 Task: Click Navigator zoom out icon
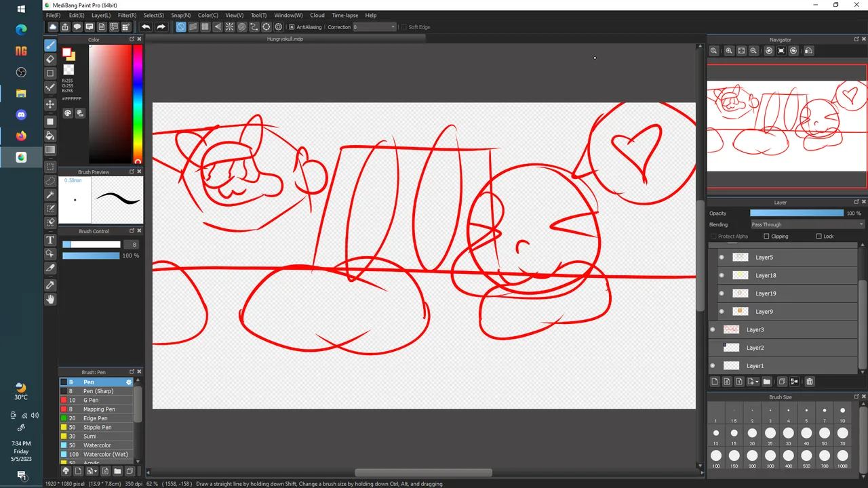coord(753,51)
